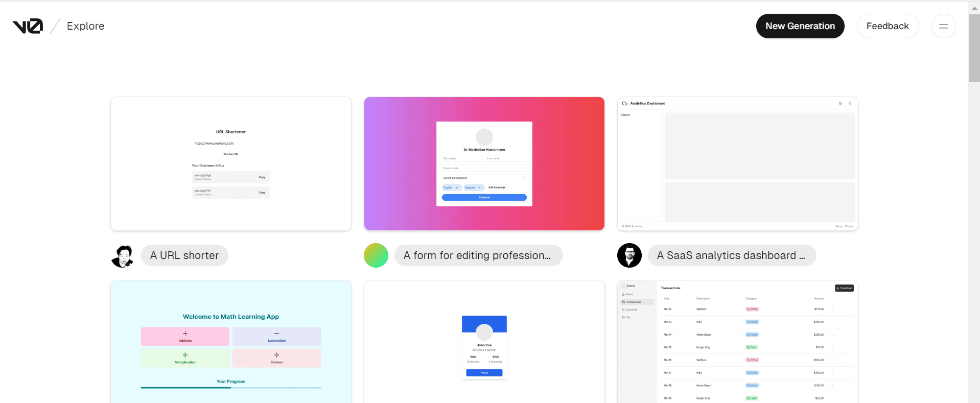
Task: Click the Addition tile in Math app
Action: pos(185,337)
